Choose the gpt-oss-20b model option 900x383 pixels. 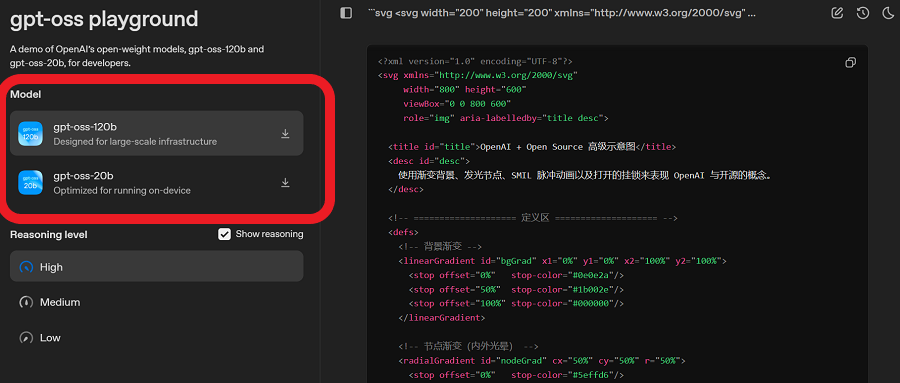coord(157,182)
